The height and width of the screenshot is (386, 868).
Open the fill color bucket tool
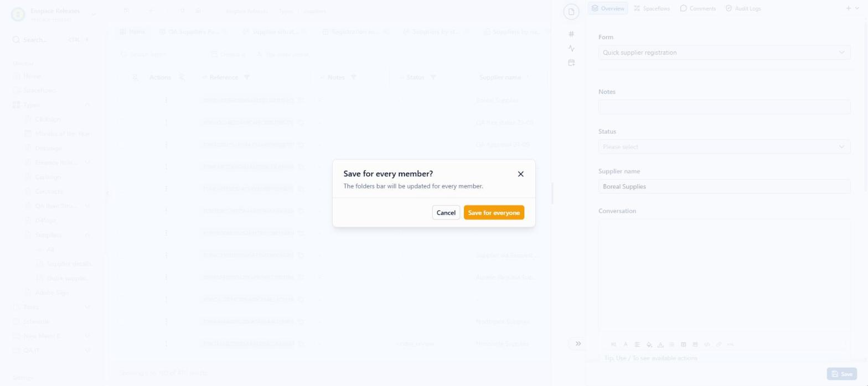tap(649, 345)
